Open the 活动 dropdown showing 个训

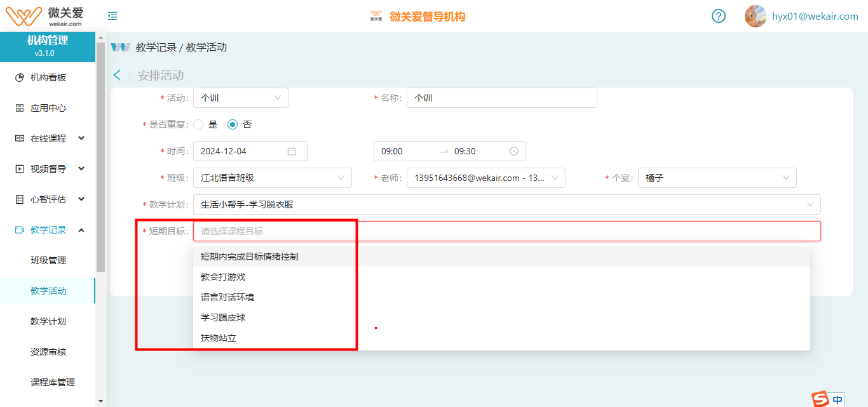point(240,98)
